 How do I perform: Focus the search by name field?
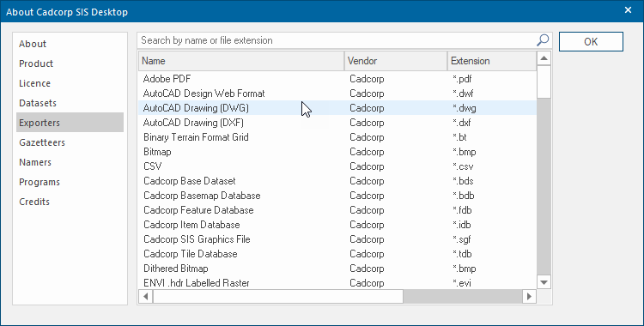[337, 40]
